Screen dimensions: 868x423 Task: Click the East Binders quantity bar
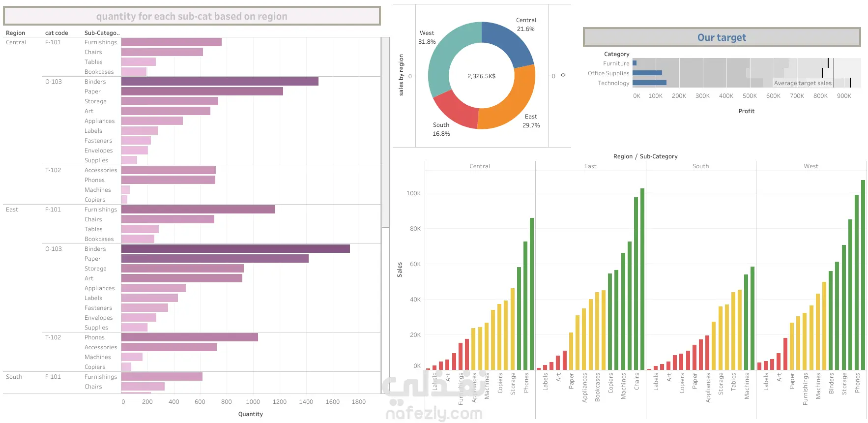tap(235, 249)
